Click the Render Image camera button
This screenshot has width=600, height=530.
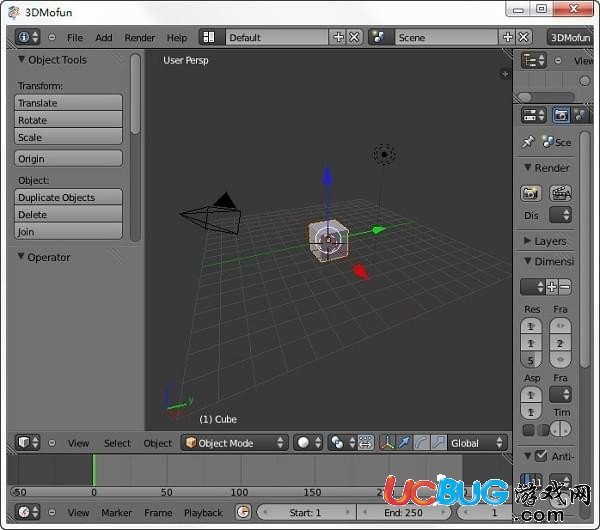(x=531, y=193)
